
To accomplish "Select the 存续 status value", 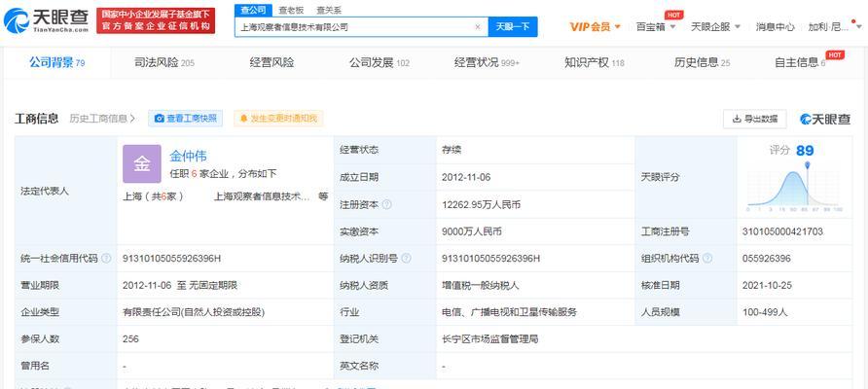I will (452, 150).
